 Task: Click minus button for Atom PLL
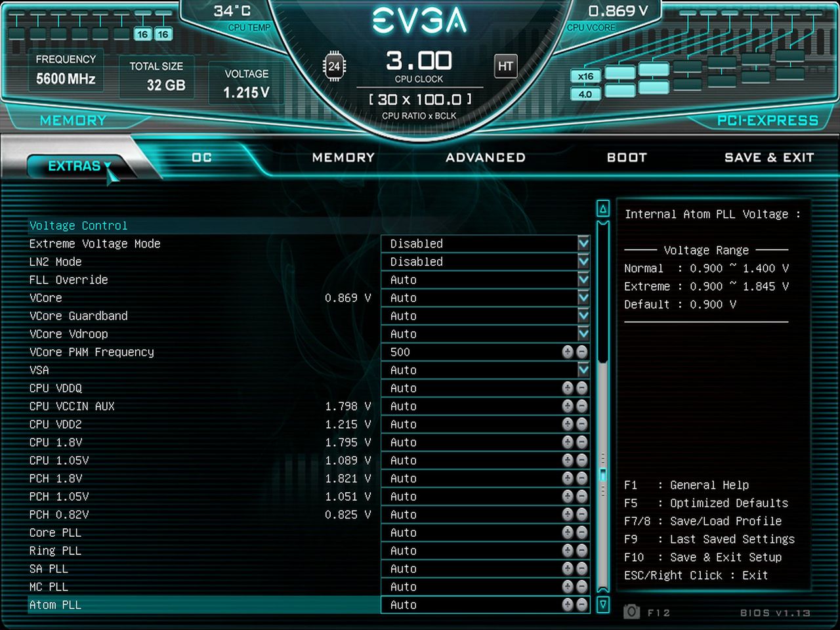pos(582,604)
